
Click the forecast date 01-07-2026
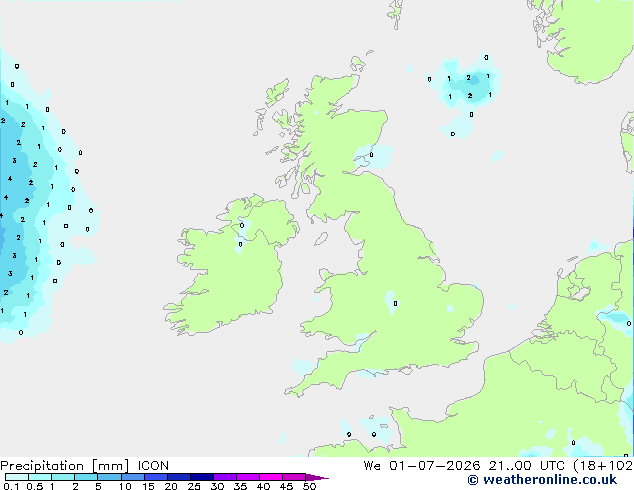point(434,466)
